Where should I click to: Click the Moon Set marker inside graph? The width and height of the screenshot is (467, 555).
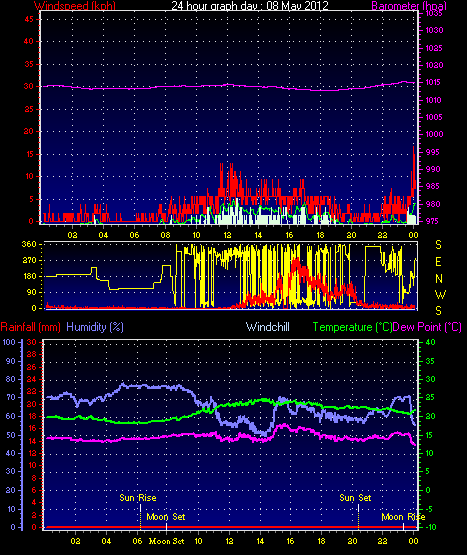pos(166,517)
